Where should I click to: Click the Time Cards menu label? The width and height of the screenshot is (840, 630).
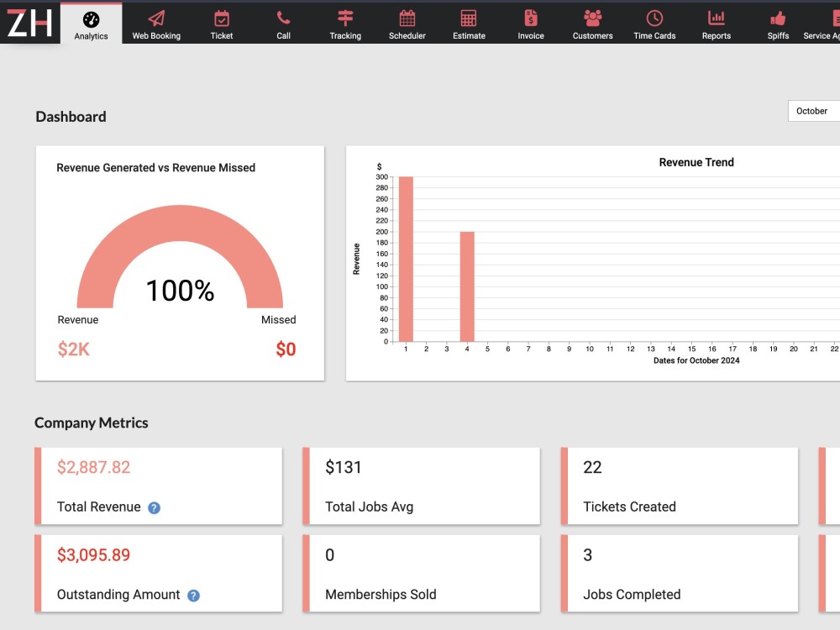[x=654, y=36]
